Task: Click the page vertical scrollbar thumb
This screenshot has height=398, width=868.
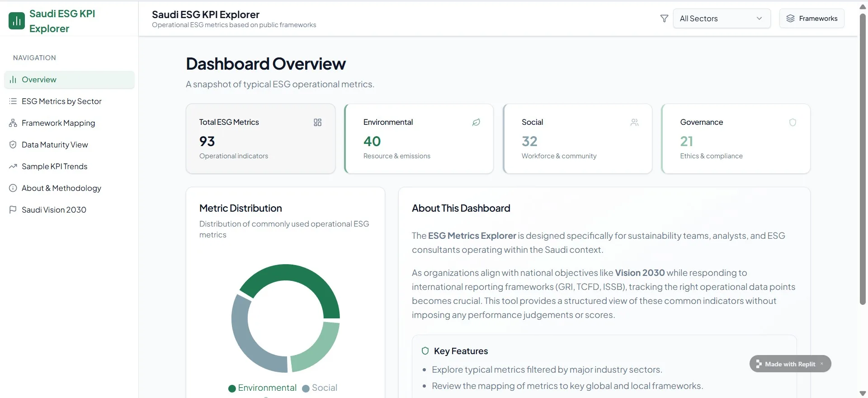Action: 863,158
